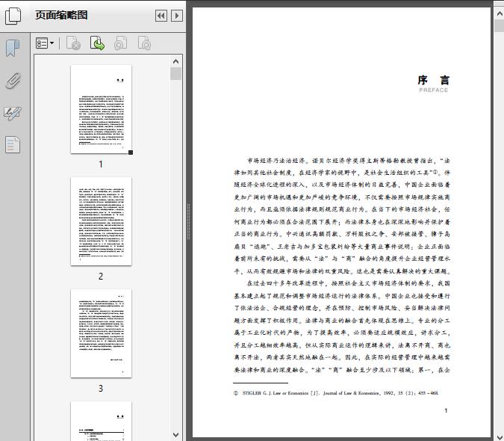
Task: Expand the panel with right arrow button
Action: pyautogui.click(x=176, y=16)
